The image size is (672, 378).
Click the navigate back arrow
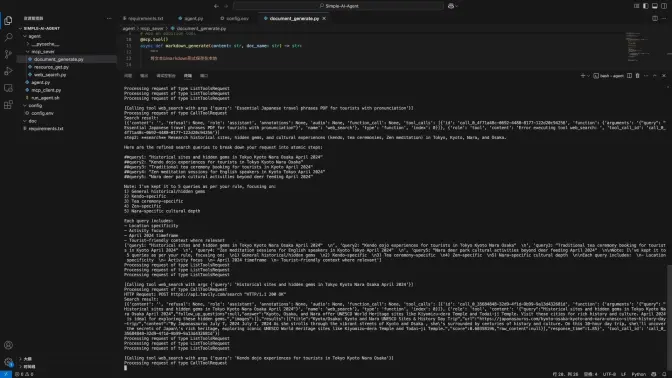[x=216, y=6]
